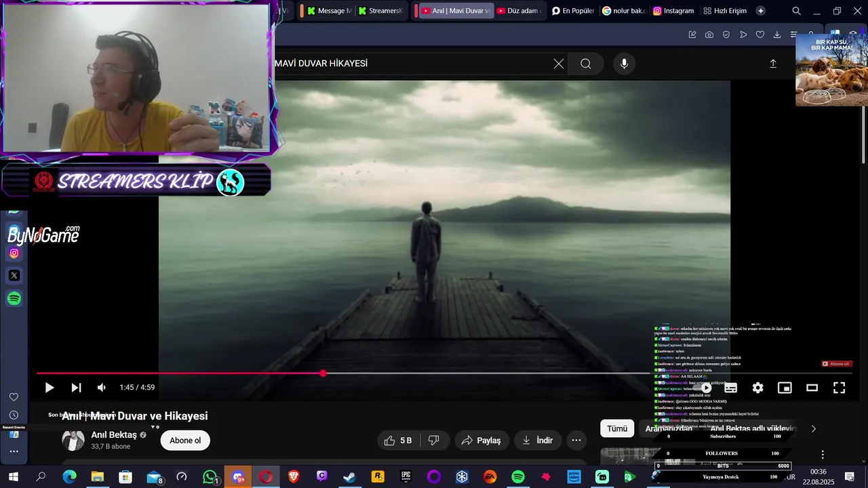Click the heart bookmark icon in toolbar
The image size is (868, 488).
(x=760, y=35)
